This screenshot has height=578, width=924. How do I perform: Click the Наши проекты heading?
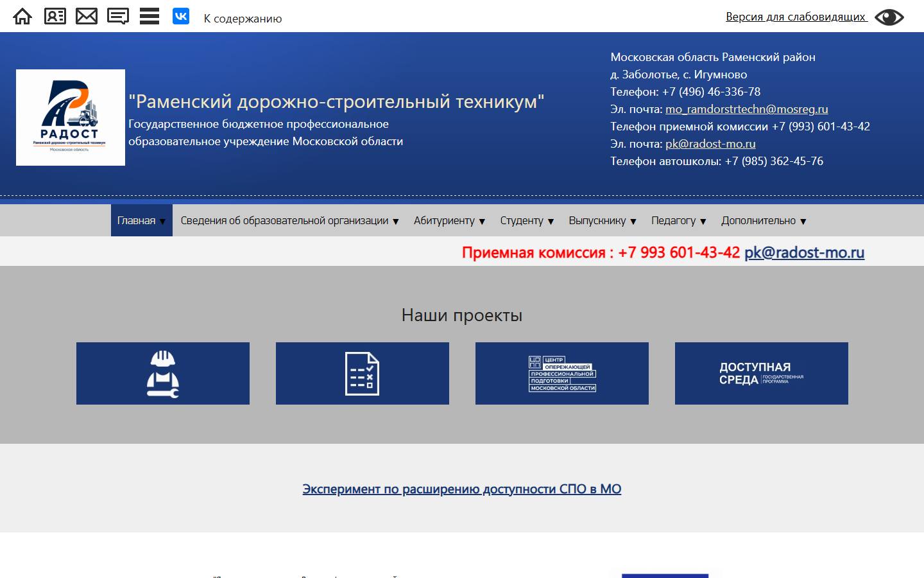(462, 315)
